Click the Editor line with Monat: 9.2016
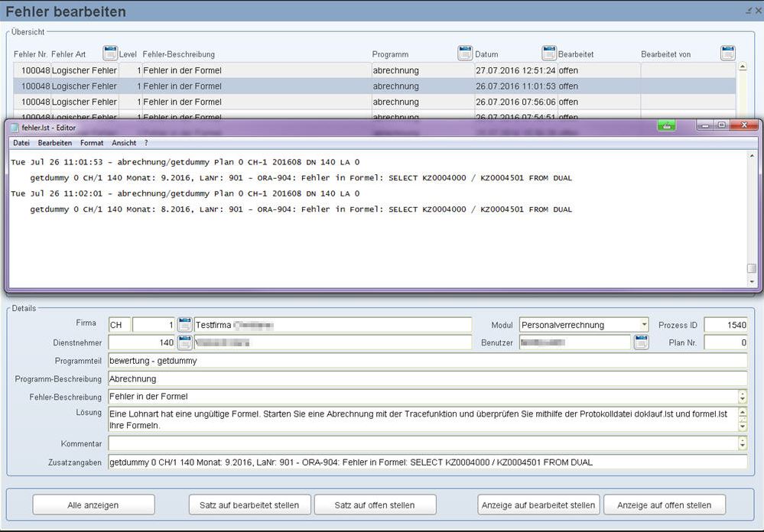 tap(301, 178)
